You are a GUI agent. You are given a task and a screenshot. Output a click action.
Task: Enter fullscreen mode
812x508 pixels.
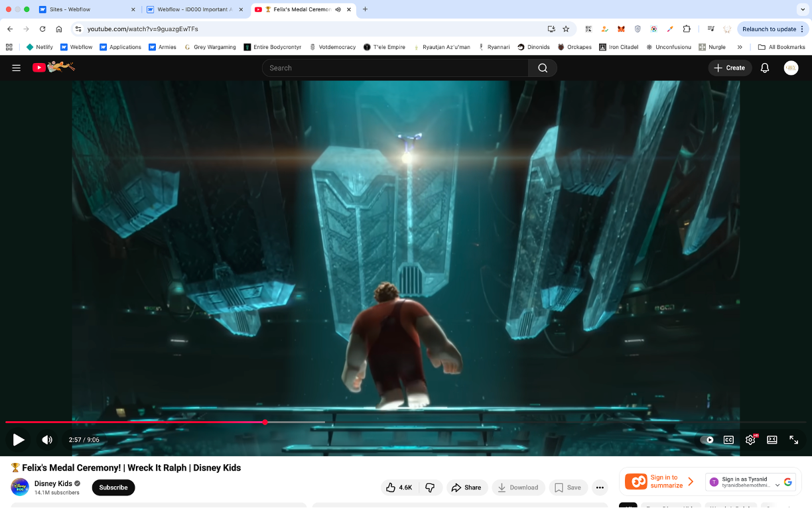pos(793,440)
